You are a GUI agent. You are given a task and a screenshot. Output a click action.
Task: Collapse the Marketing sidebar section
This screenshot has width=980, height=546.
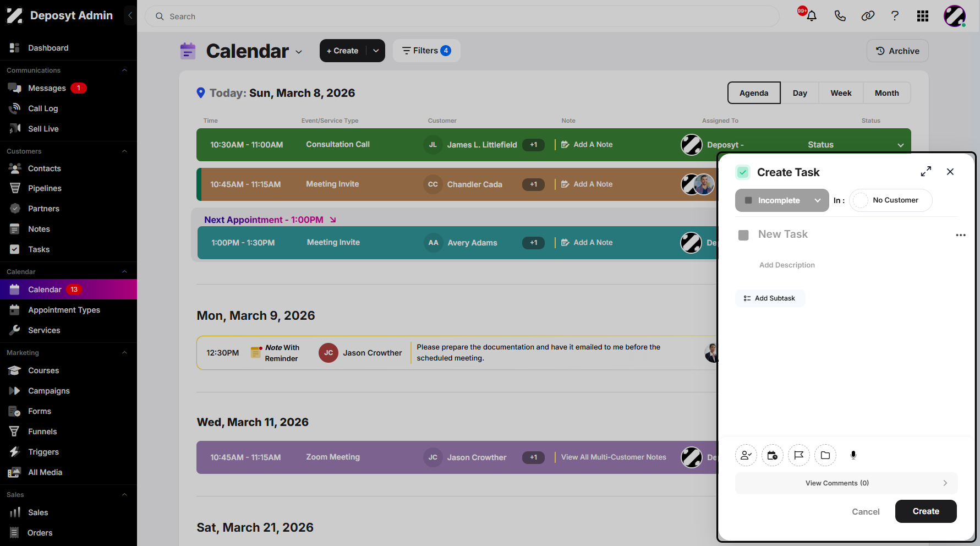point(124,353)
